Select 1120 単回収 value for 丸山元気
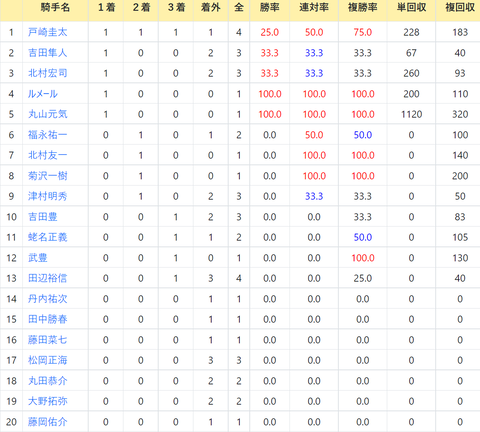 (411, 114)
